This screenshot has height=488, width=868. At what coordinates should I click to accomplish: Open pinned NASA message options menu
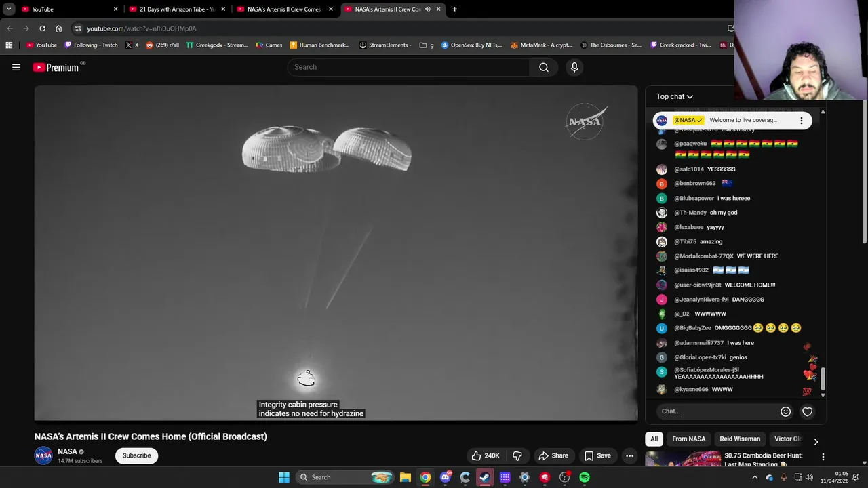coord(801,120)
